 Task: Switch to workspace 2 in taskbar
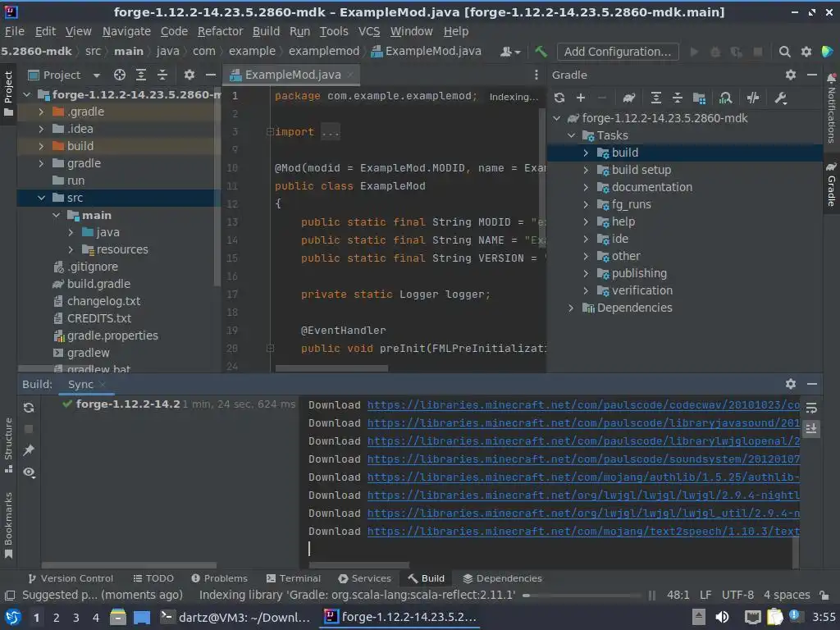pos(56,618)
